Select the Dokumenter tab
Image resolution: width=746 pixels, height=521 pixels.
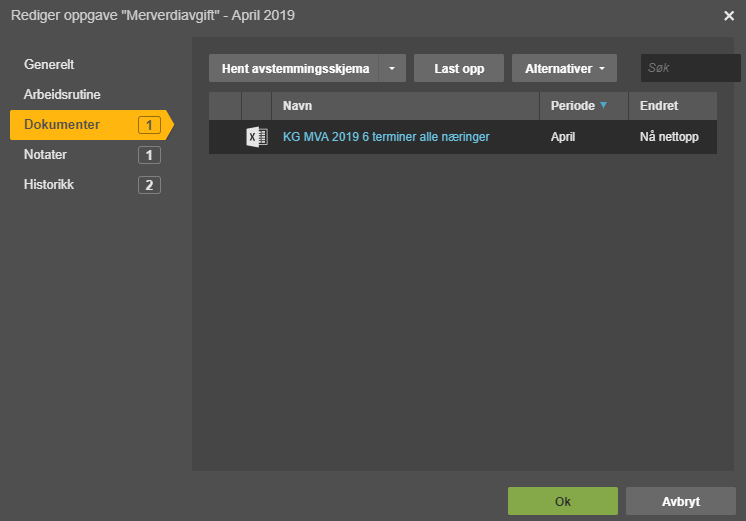tap(92, 125)
